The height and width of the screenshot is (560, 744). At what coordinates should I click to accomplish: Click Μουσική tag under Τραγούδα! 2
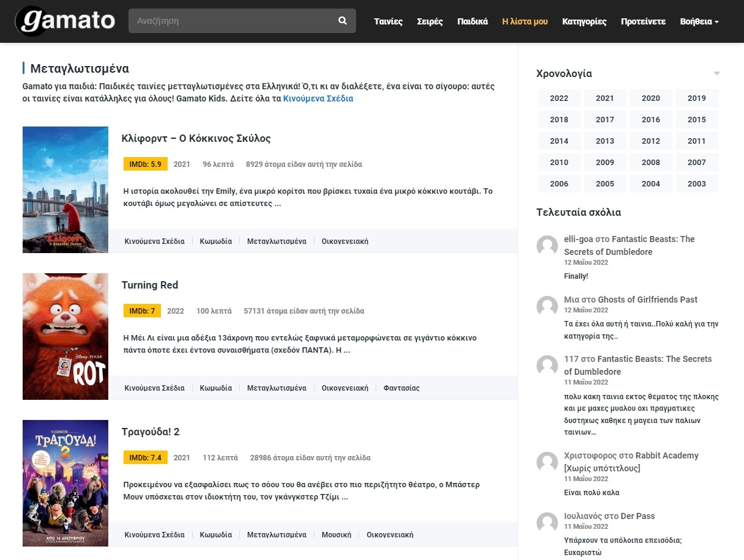pos(337,535)
